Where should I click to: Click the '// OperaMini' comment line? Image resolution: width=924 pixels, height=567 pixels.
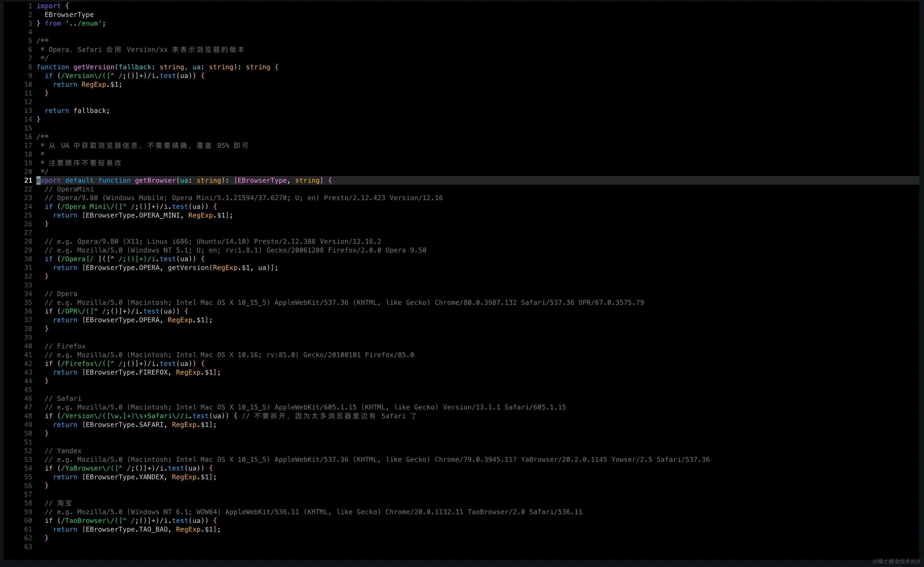[x=69, y=189]
